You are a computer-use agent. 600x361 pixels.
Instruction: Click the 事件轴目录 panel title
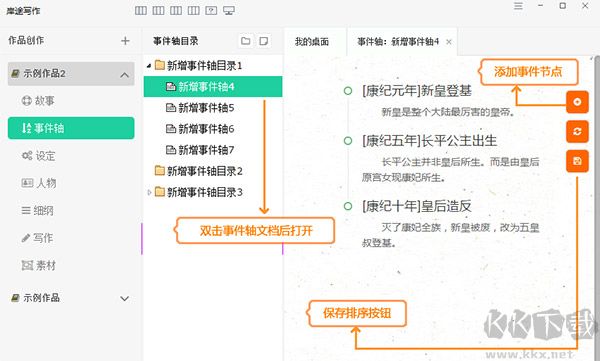click(176, 41)
